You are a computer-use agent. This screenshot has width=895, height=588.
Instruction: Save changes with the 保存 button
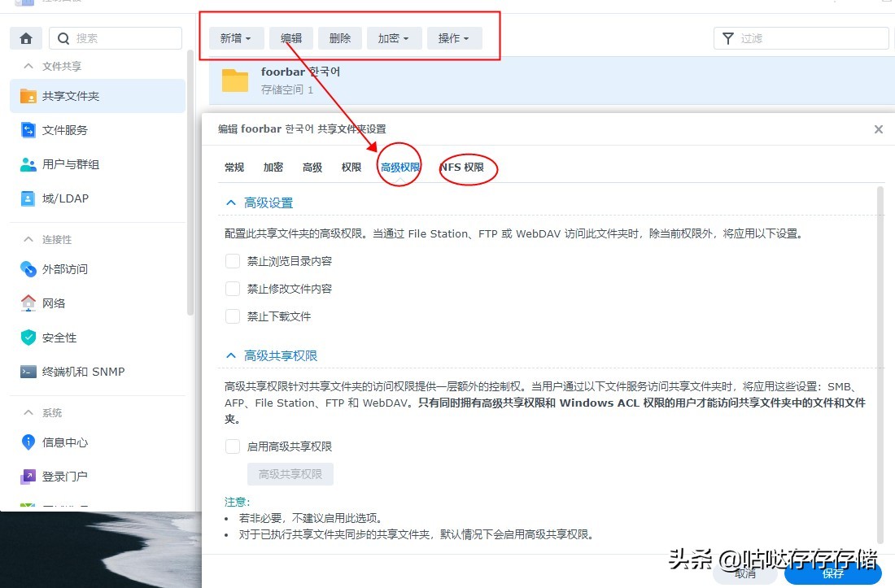(833, 573)
